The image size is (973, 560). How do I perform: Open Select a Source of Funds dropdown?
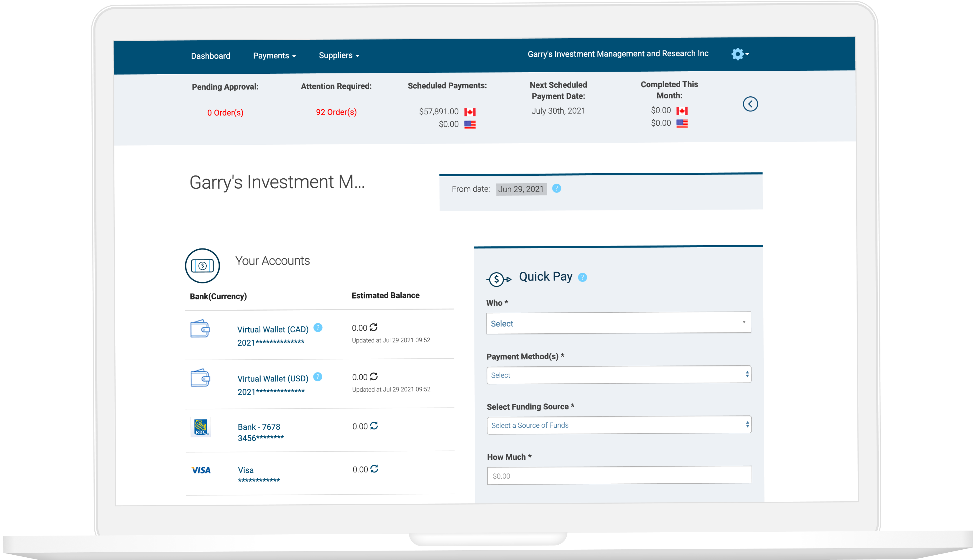pos(619,425)
